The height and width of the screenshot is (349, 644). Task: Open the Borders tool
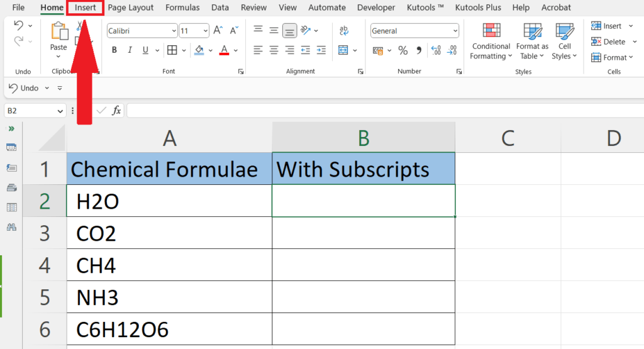pos(172,50)
